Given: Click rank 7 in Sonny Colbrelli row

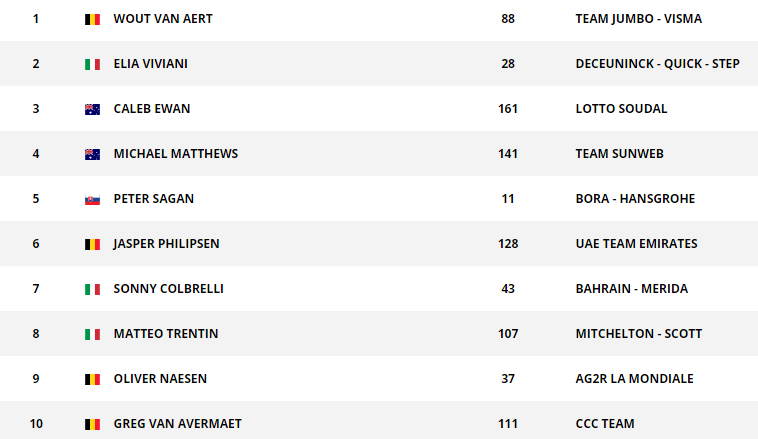Looking at the screenshot, I should (x=36, y=289).
